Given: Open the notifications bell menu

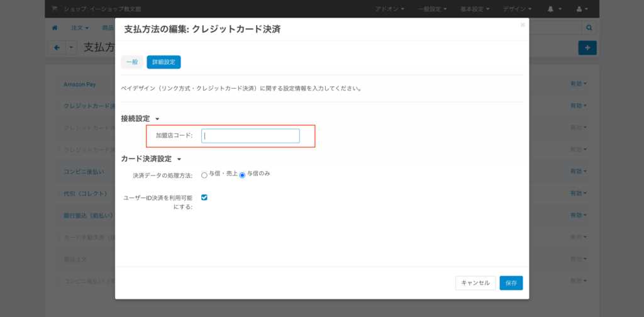Looking at the screenshot, I should click(553, 9).
